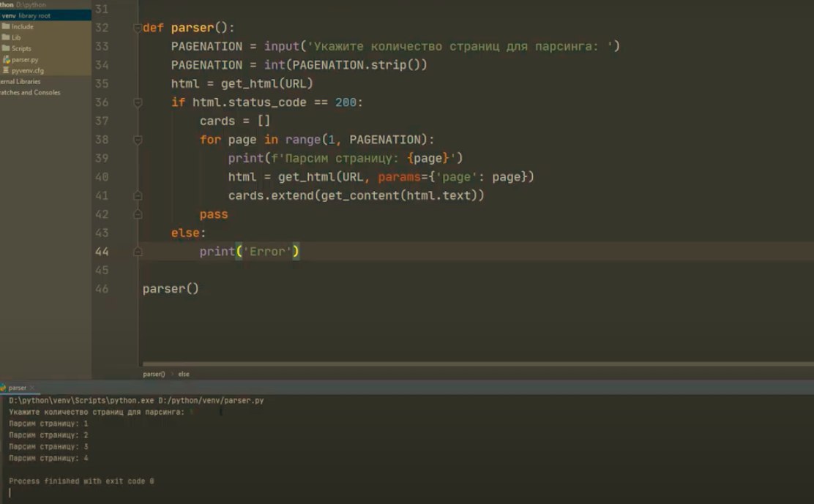Viewport: 814px width, 504px height.
Task: Click the 'pass' statement on line 42
Action: (214, 214)
